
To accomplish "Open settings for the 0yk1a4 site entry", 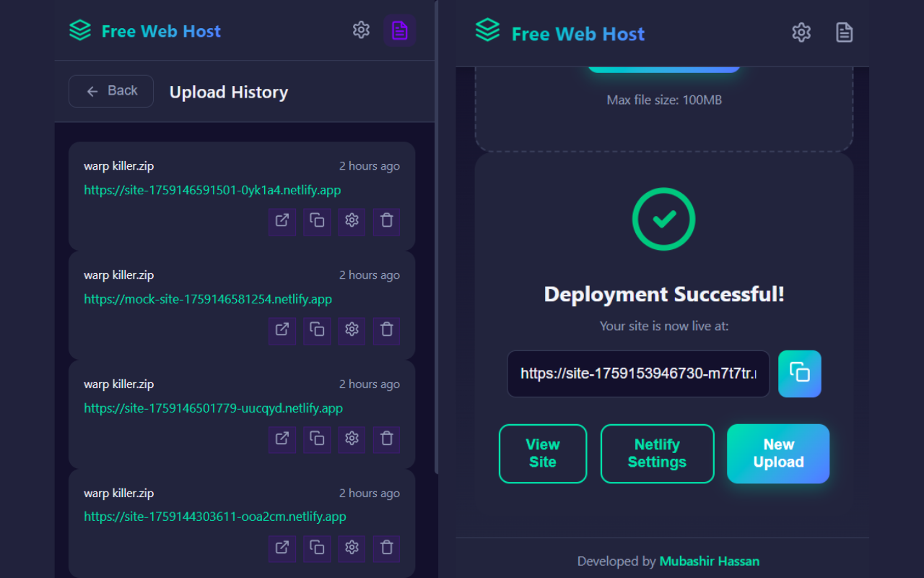I will pos(352,221).
